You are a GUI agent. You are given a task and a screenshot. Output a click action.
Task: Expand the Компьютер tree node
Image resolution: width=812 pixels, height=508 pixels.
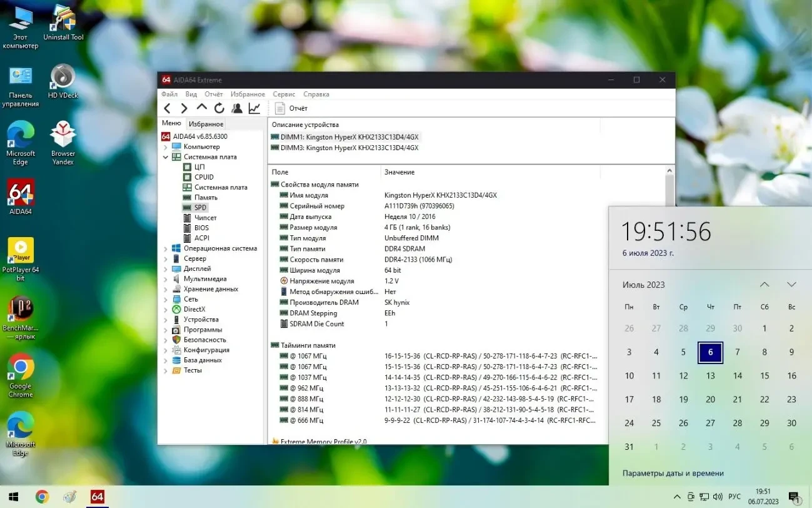point(166,146)
